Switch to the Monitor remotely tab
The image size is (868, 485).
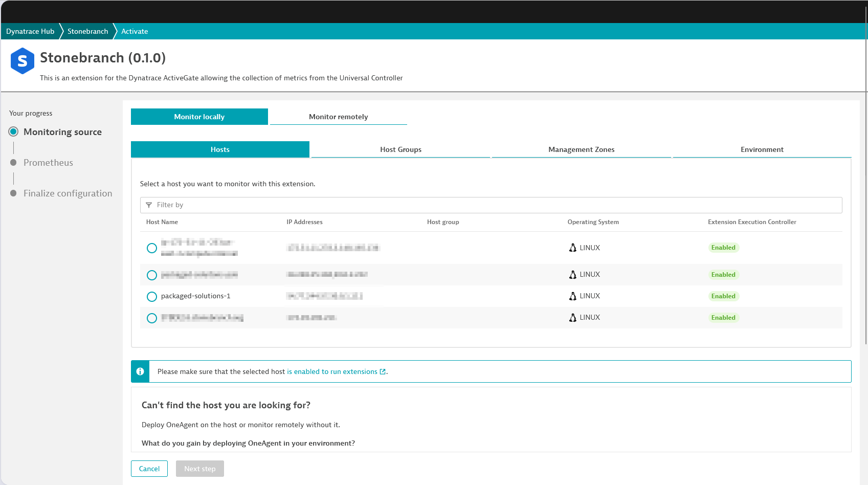click(339, 117)
